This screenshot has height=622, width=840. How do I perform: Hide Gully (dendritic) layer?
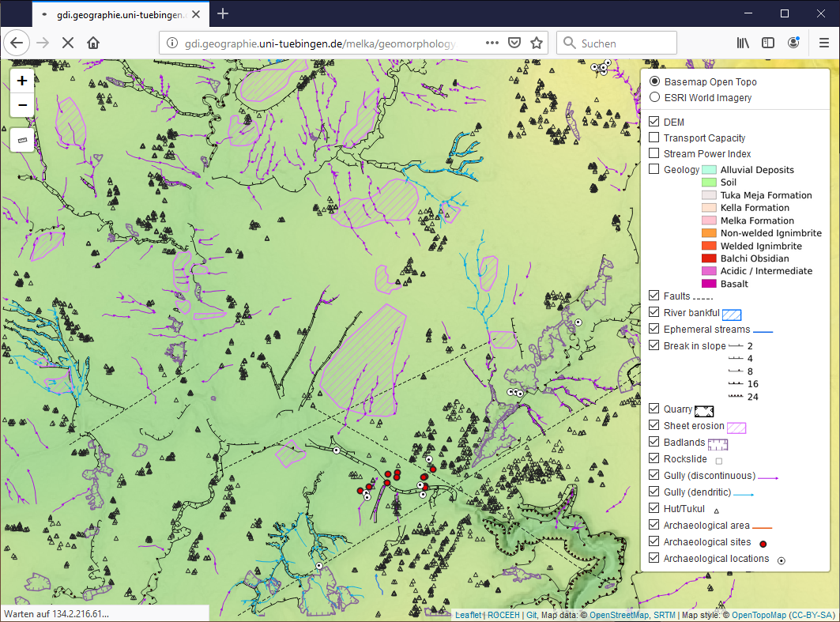pos(654,492)
